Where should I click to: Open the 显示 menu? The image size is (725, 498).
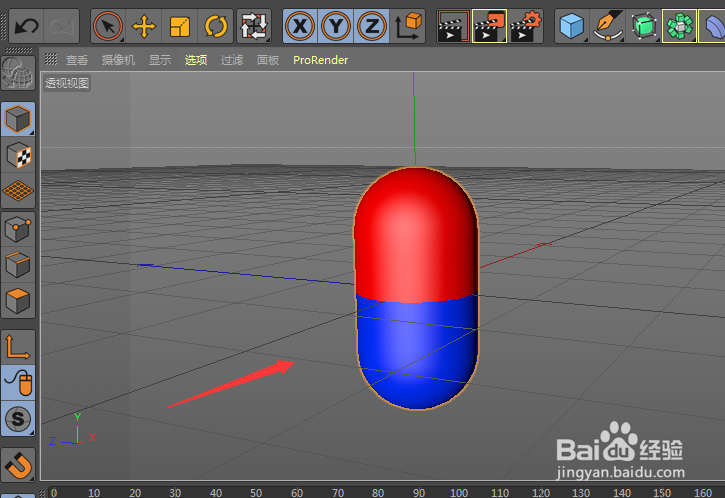(x=160, y=60)
